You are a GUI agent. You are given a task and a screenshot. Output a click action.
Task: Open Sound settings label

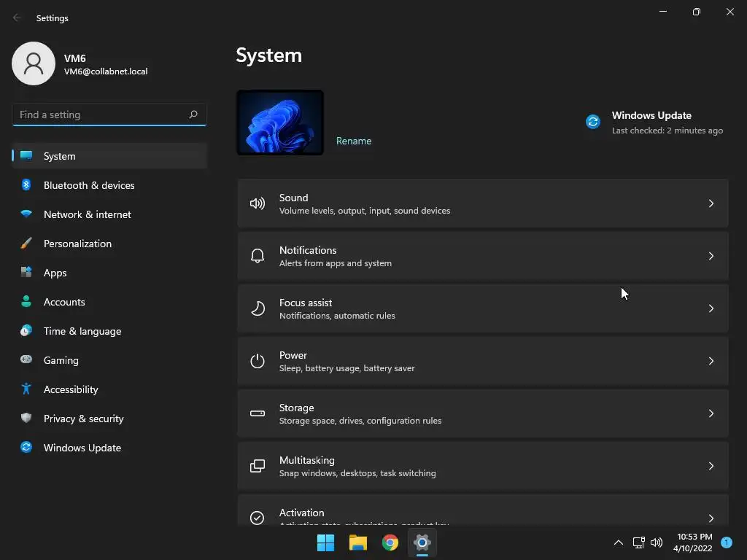tap(293, 198)
